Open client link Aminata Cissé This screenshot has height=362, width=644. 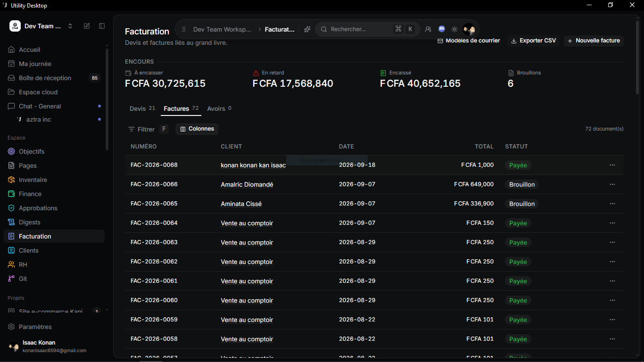click(x=241, y=204)
